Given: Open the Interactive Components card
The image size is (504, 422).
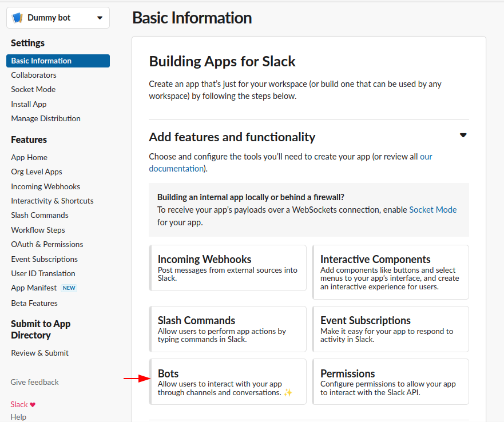Looking at the screenshot, I should pyautogui.click(x=390, y=272).
